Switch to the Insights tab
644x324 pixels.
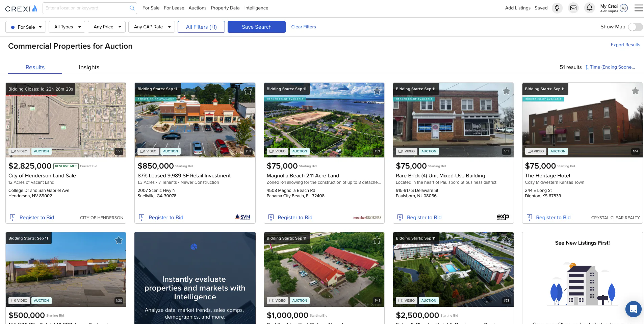point(89,67)
